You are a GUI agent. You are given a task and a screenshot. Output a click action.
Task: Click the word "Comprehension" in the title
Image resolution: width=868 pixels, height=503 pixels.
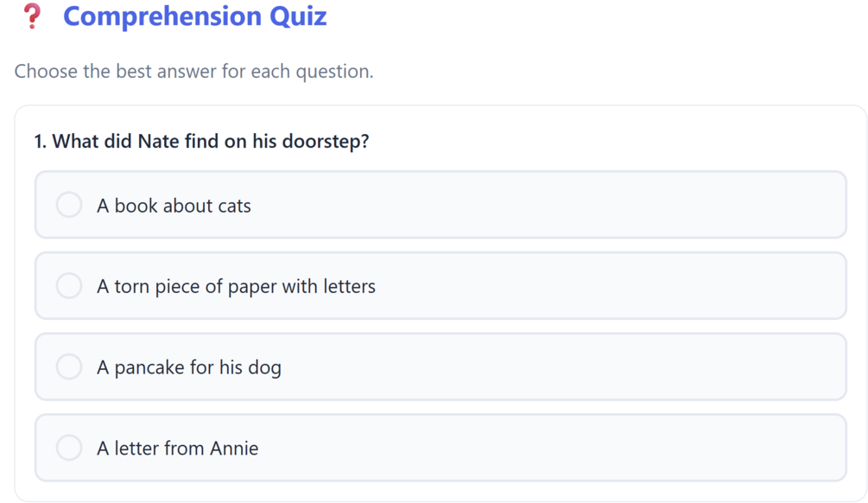point(162,16)
